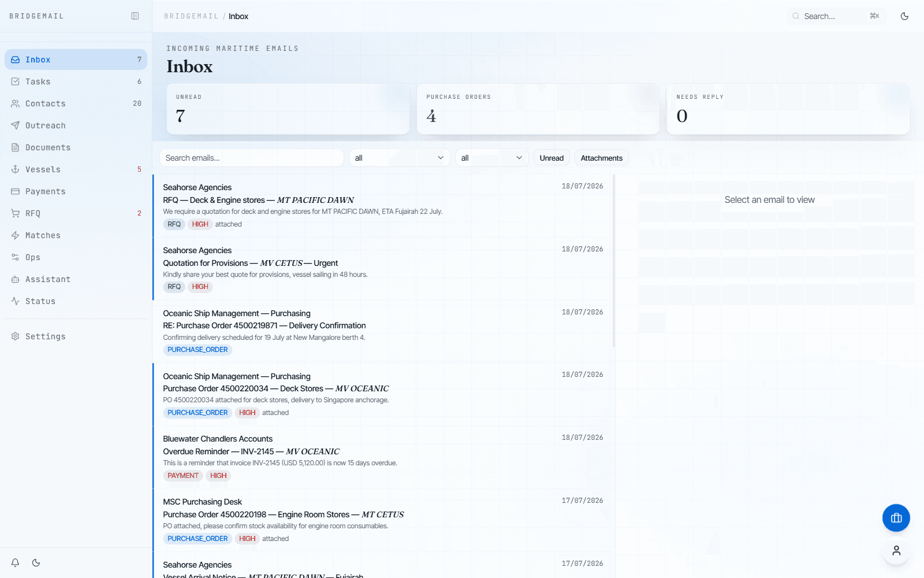Open Quotation for Provisions MV CETUS email

(382, 269)
